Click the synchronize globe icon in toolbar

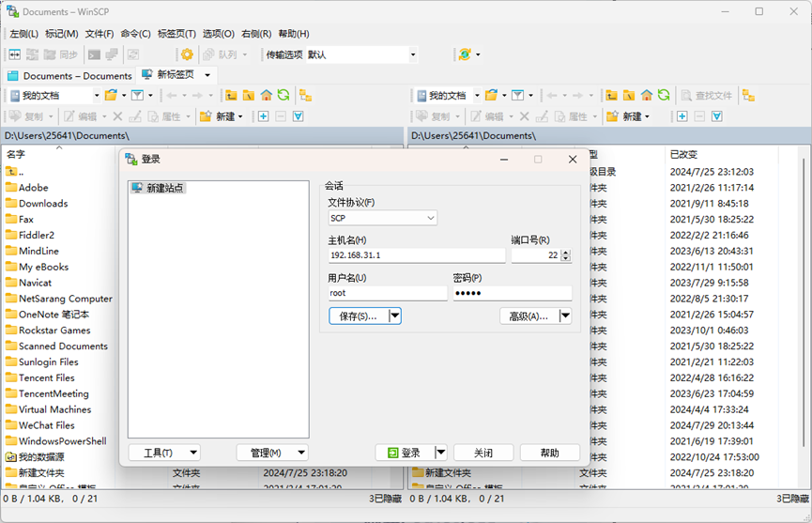464,54
